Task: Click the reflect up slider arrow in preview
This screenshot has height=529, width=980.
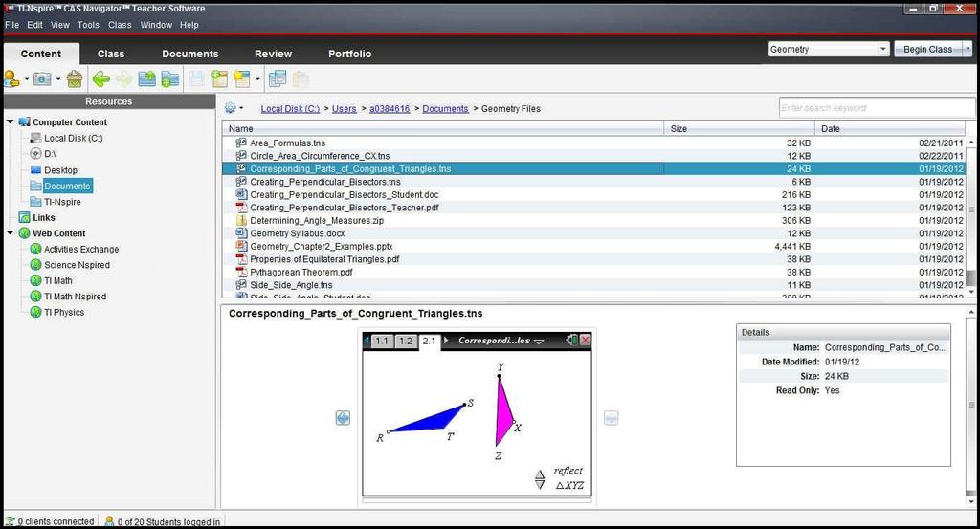Action: coord(540,474)
